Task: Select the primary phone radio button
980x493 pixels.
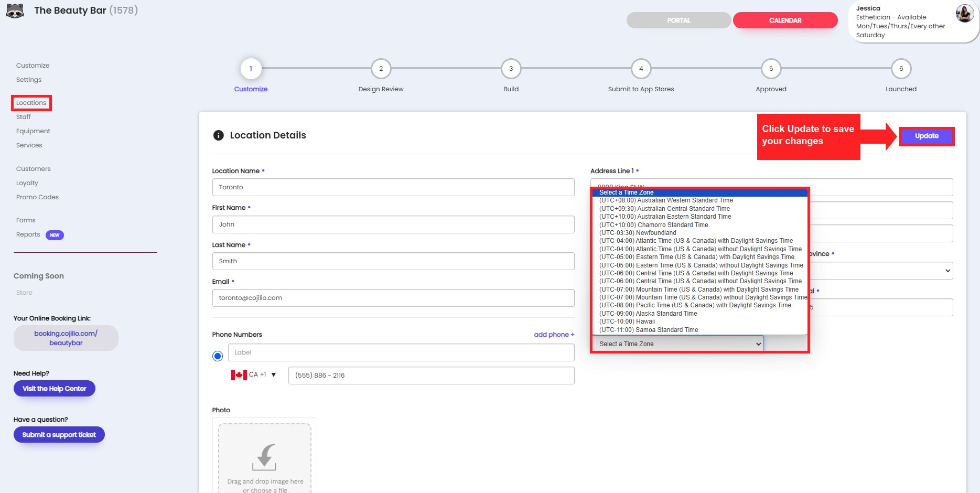Action: pos(218,356)
